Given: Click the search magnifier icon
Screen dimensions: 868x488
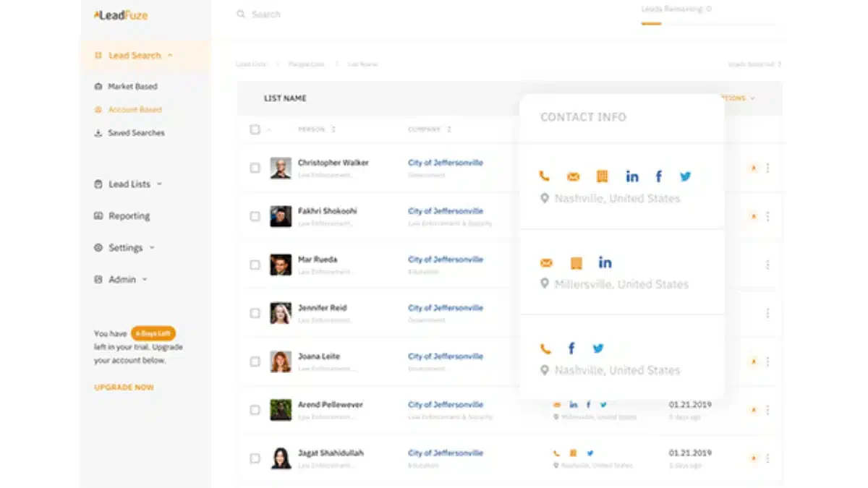Looking at the screenshot, I should click(x=241, y=14).
